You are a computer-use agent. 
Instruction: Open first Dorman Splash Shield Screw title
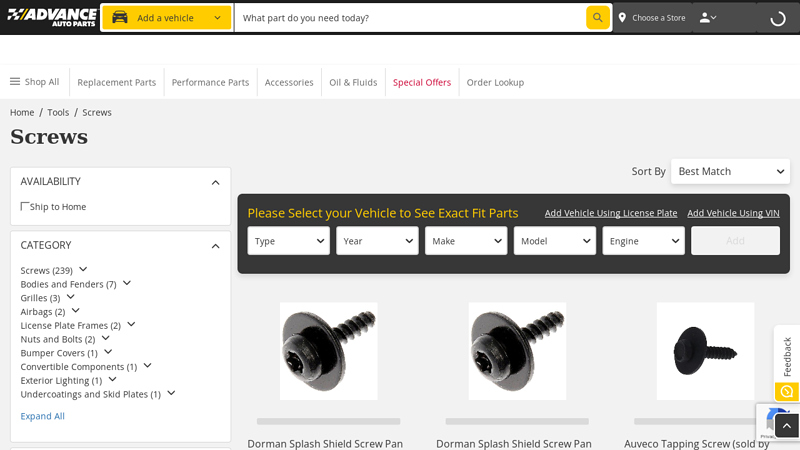click(x=325, y=444)
